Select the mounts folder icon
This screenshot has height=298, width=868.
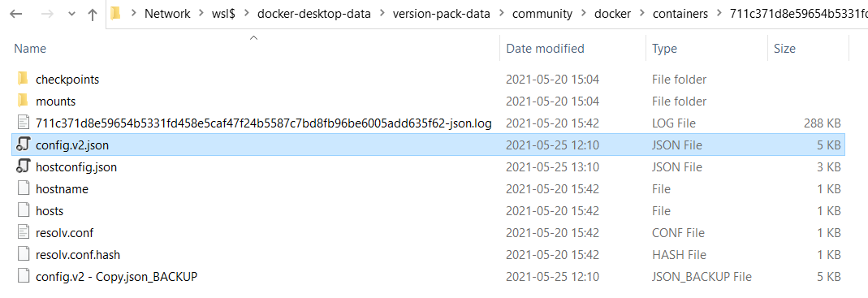tap(23, 101)
